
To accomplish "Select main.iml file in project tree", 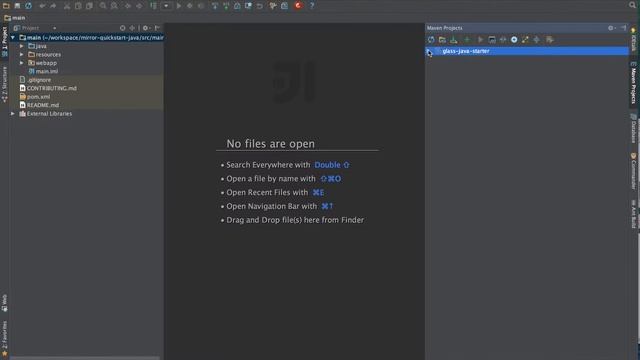I will pos(43,71).
